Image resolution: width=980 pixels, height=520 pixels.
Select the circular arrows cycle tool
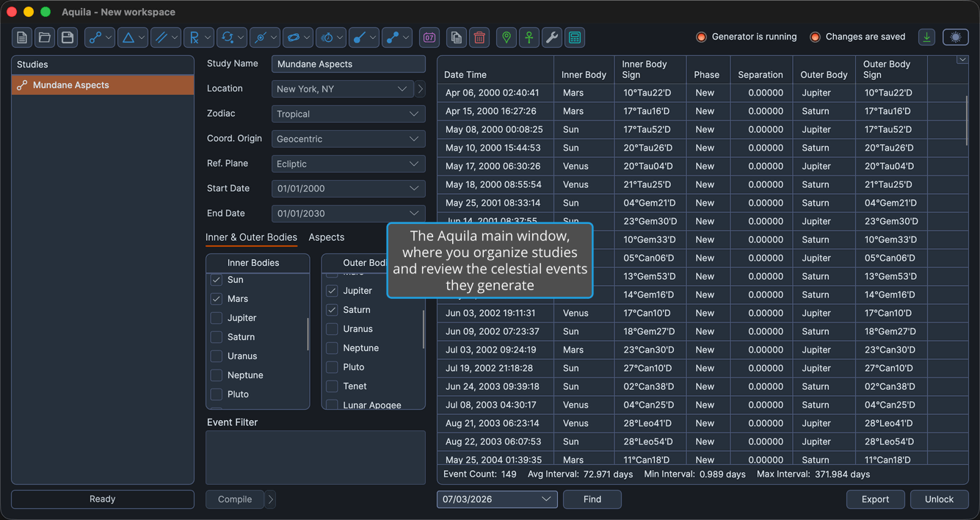click(x=232, y=37)
